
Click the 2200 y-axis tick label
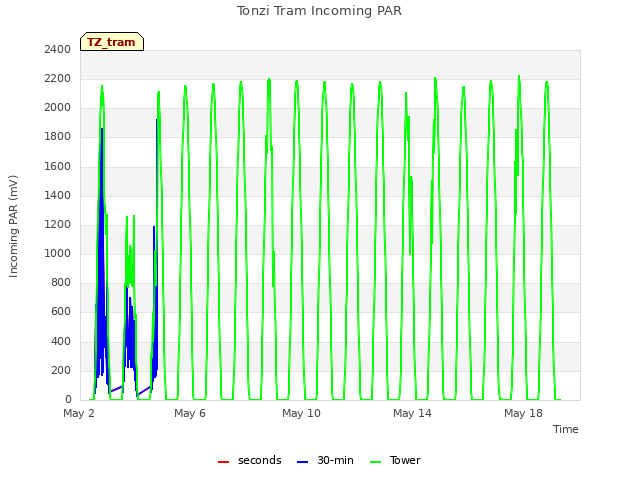coord(58,78)
